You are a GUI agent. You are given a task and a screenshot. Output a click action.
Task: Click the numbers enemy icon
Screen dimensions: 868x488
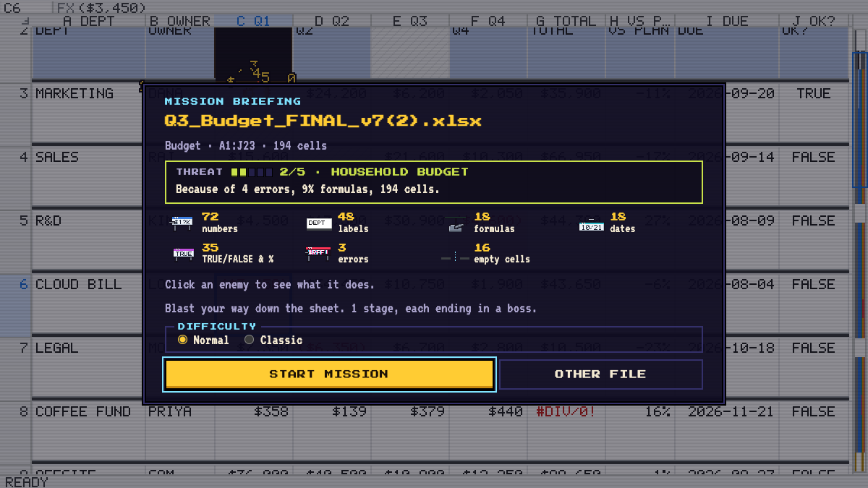(x=181, y=223)
